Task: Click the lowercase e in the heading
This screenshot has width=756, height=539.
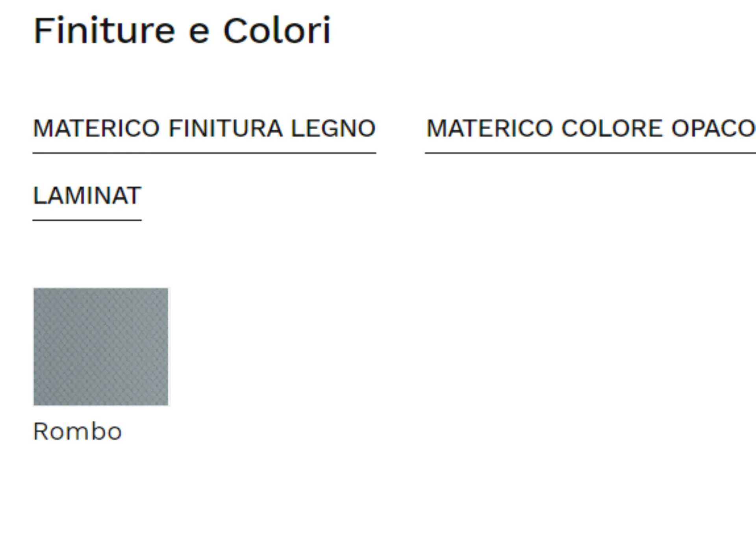Action: point(199,32)
